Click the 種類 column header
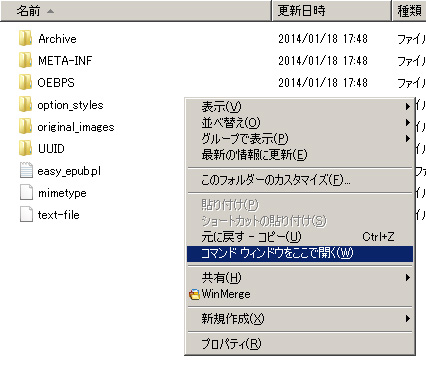 [409, 11]
